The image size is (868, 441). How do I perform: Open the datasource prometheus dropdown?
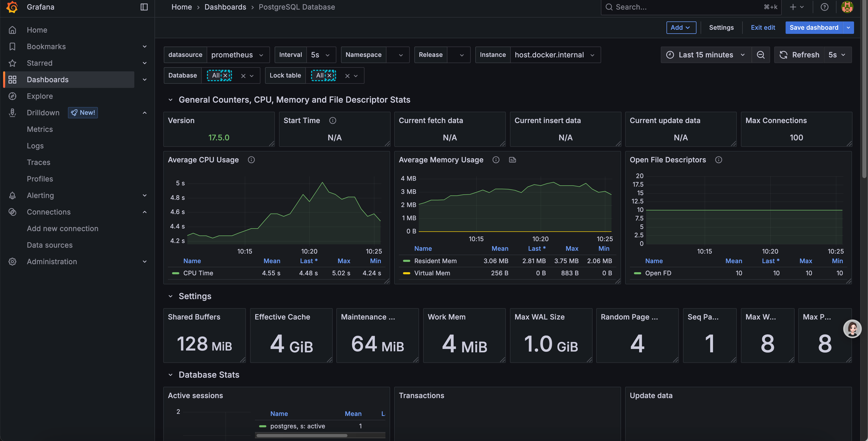click(238, 55)
